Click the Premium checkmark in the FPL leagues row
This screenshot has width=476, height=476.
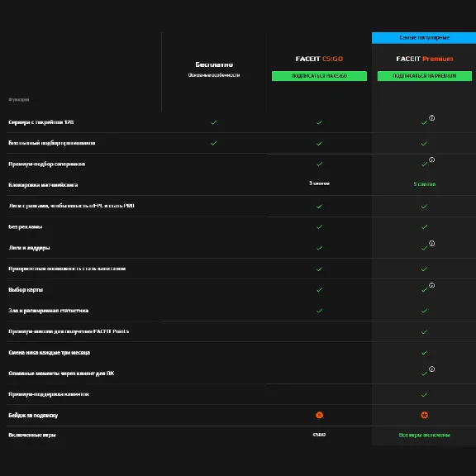425,207
